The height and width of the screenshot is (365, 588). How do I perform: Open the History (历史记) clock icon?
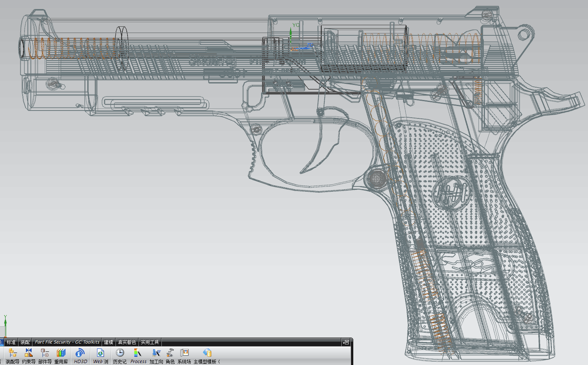coord(120,353)
